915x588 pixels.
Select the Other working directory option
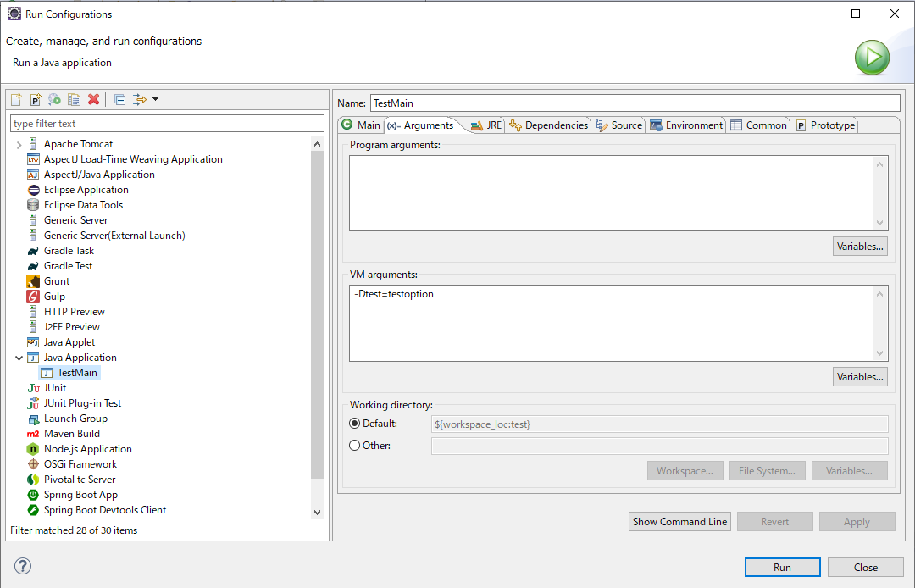click(355, 446)
